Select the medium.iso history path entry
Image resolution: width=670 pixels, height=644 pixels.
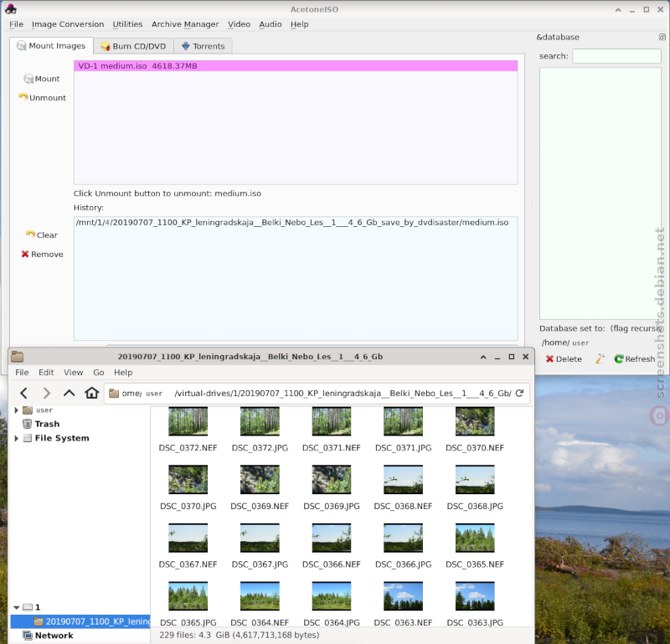(292, 222)
